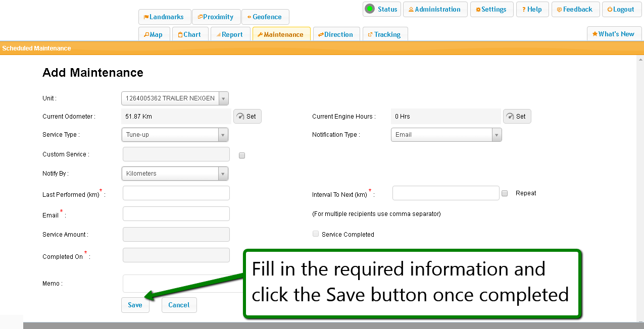Click the green Status indicator icon
The height and width of the screenshot is (329, 644).
coord(370,9)
